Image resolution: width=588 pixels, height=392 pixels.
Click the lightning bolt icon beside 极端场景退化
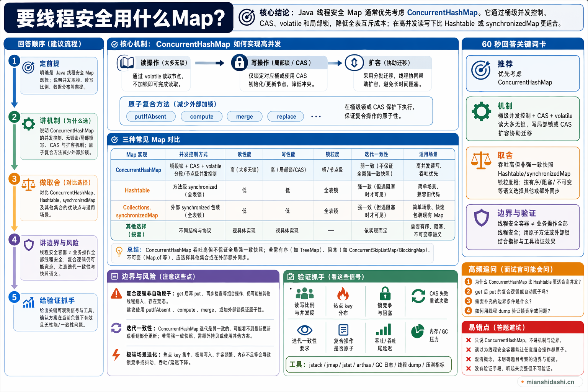click(x=116, y=354)
